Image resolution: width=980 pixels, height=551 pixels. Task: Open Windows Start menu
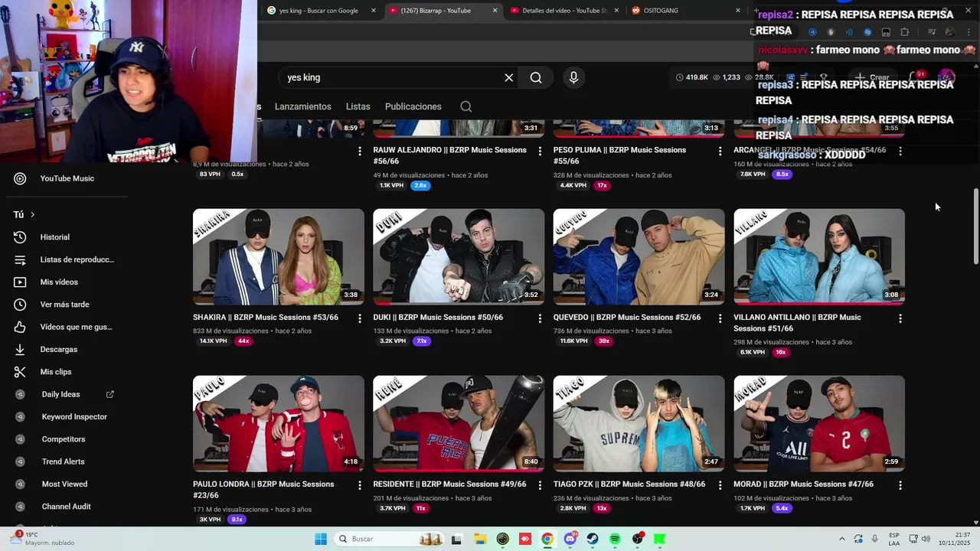point(321,539)
